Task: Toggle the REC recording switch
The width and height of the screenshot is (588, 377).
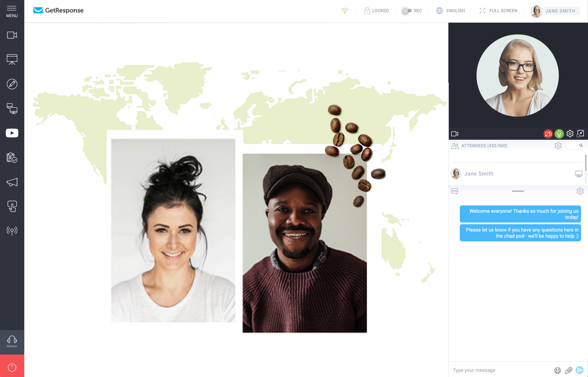Action: coord(407,11)
